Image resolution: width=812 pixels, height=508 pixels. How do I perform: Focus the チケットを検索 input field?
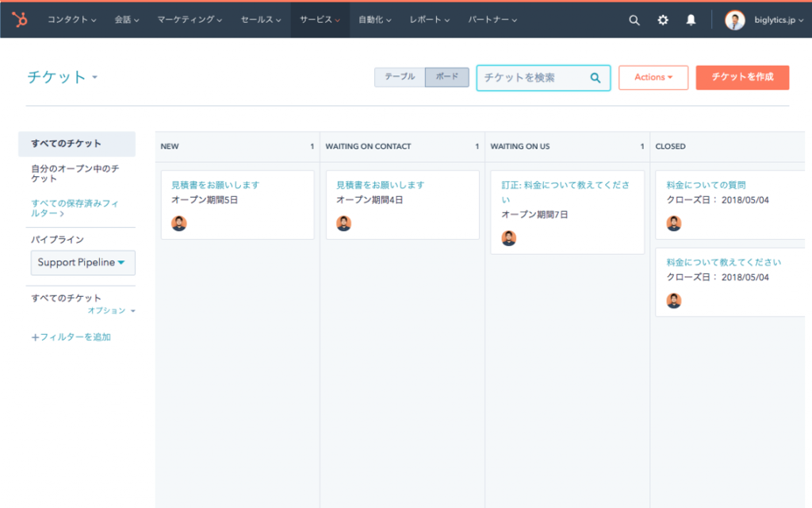(x=534, y=78)
